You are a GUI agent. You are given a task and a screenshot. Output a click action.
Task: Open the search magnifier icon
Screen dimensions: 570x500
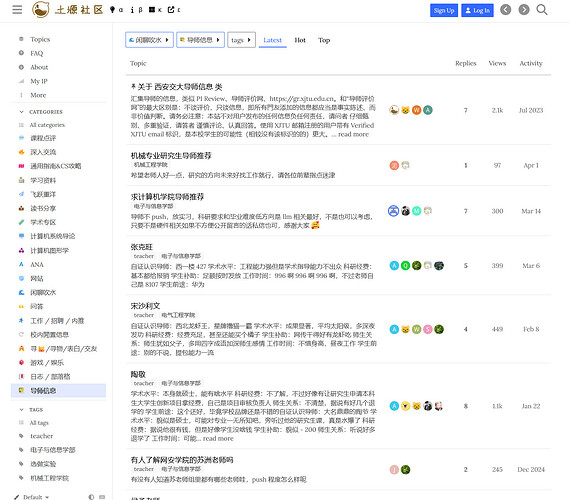tap(542, 9)
